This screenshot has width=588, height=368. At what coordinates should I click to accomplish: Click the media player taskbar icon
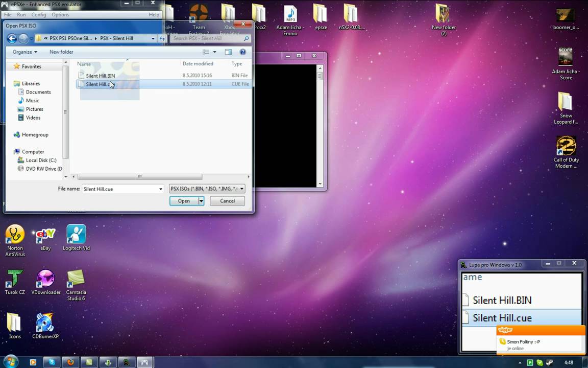click(x=33, y=362)
